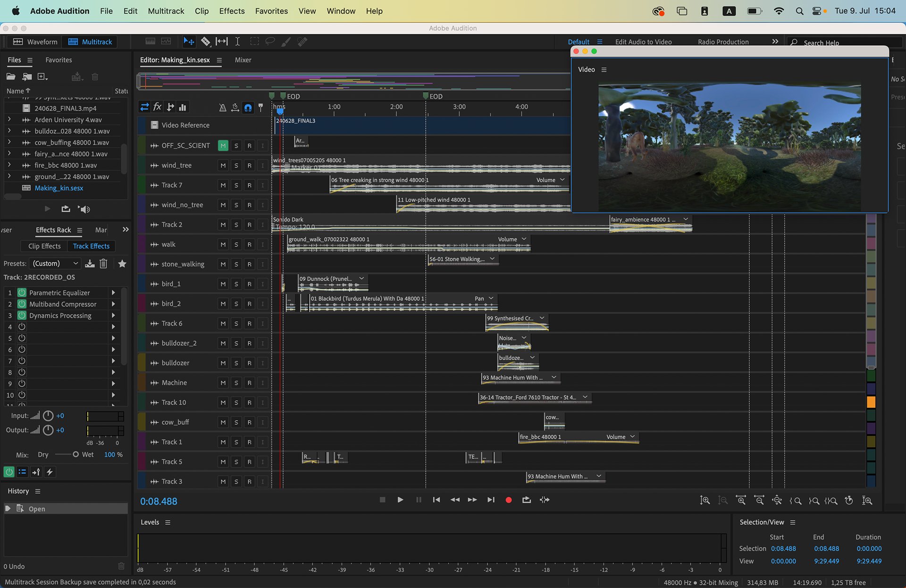Open the Favorites menu in menu bar
This screenshot has width=906, height=588.
(271, 11)
